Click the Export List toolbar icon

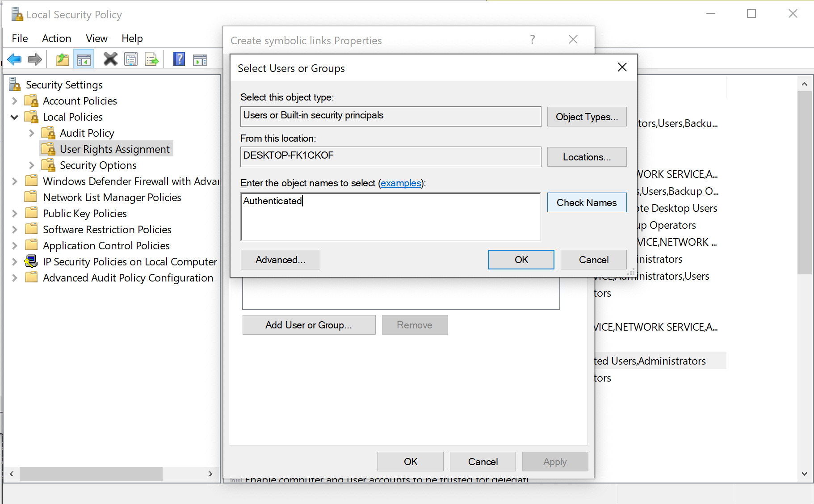(152, 59)
